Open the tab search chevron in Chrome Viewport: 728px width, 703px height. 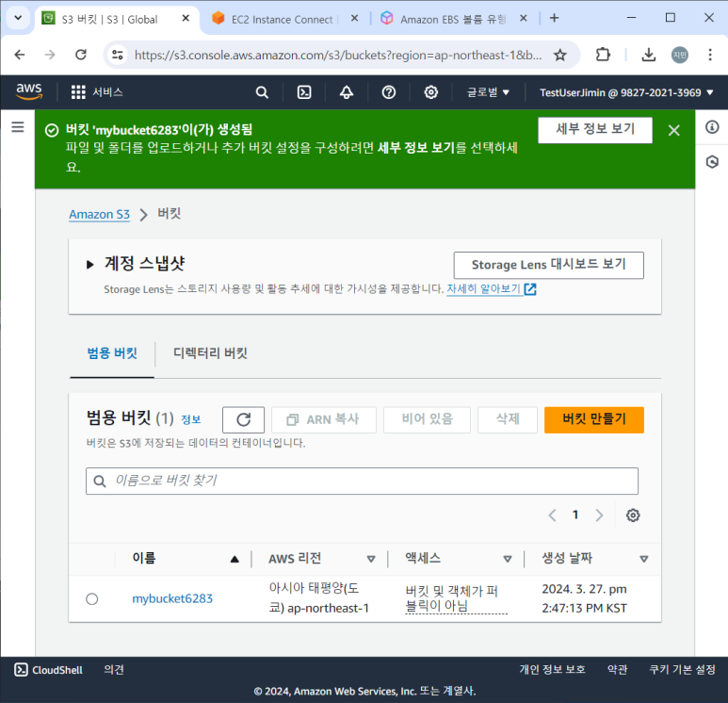click(18, 18)
